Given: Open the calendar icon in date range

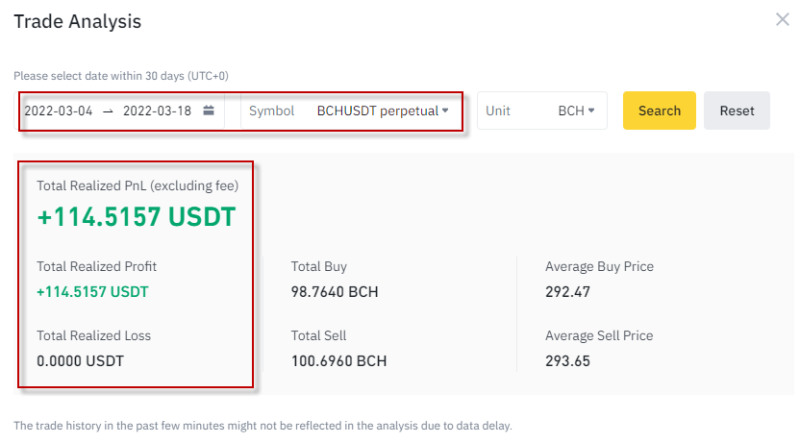Looking at the screenshot, I should pyautogui.click(x=209, y=110).
